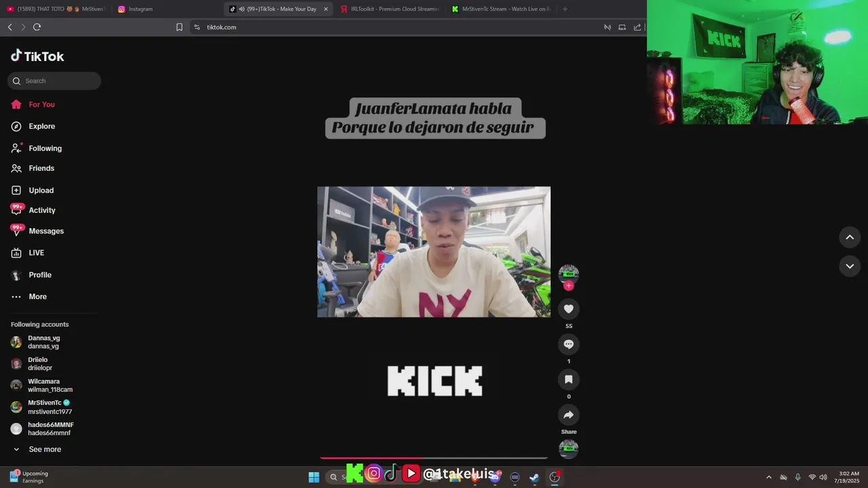Image resolution: width=868 pixels, height=488 pixels.
Task: Close the TikTok browser tab
Action: [325, 9]
